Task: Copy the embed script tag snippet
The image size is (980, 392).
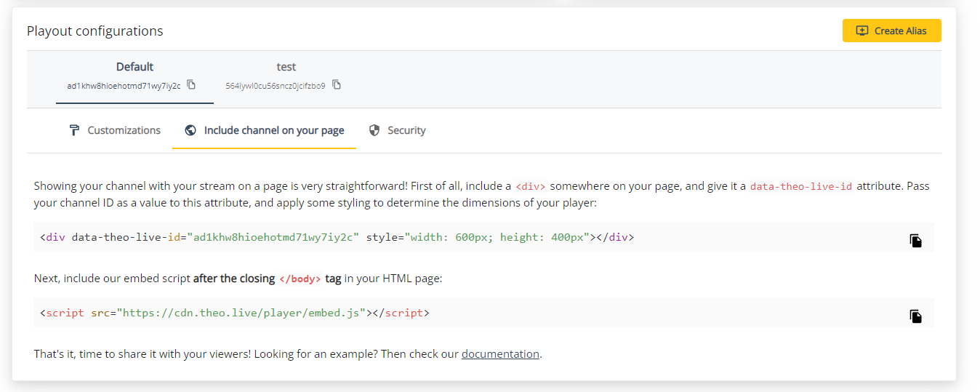Action: tap(915, 316)
